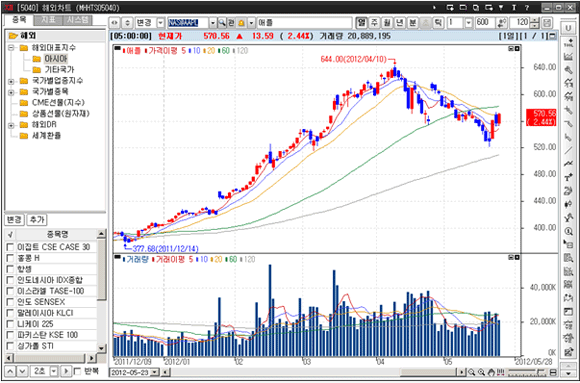Check the 인도 SENSEX checkbox
This screenshot has height=383, width=580.
(10, 302)
